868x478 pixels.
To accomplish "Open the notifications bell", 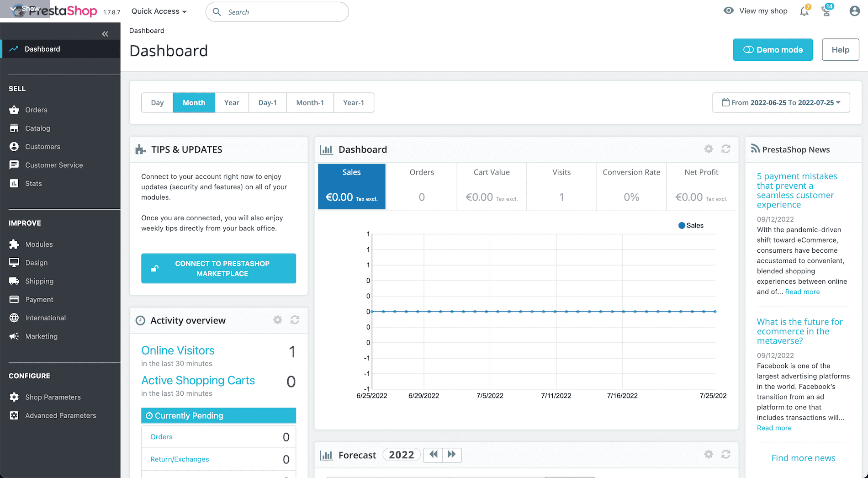I will (x=804, y=11).
